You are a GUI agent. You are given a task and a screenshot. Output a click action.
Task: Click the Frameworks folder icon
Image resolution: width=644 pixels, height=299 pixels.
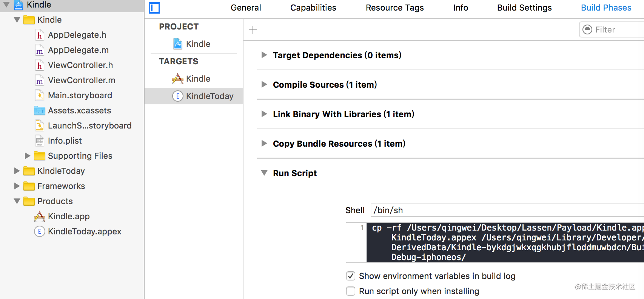click(x=29, y=186)
